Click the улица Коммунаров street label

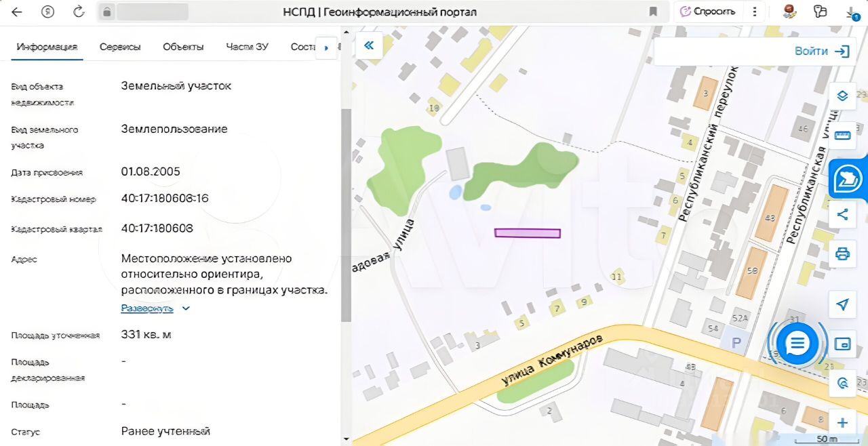point(552,360)
